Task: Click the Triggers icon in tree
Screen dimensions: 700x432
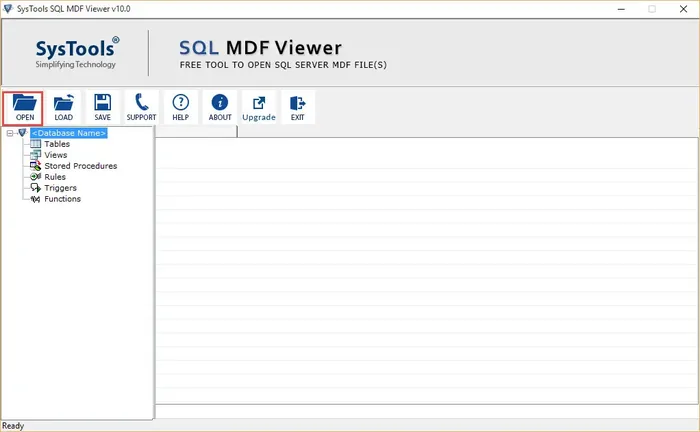Action: 35,188
